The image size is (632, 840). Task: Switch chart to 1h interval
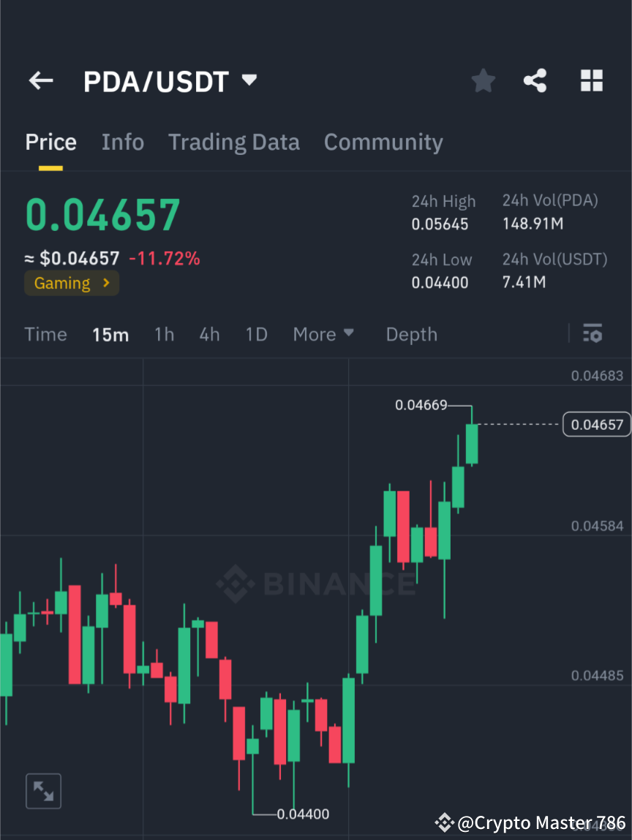pyautogui.click(x=164, y=334)
